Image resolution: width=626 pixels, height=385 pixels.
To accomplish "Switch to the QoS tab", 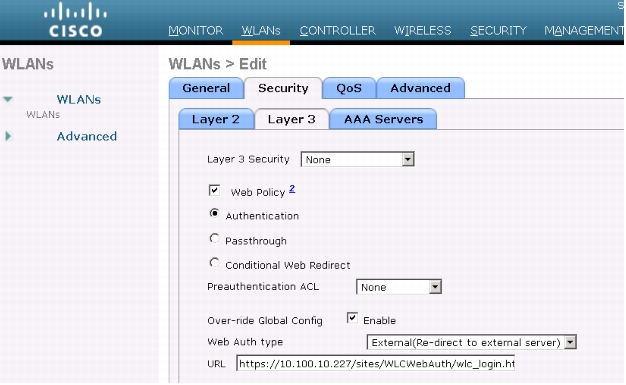I will coord(349,88).
